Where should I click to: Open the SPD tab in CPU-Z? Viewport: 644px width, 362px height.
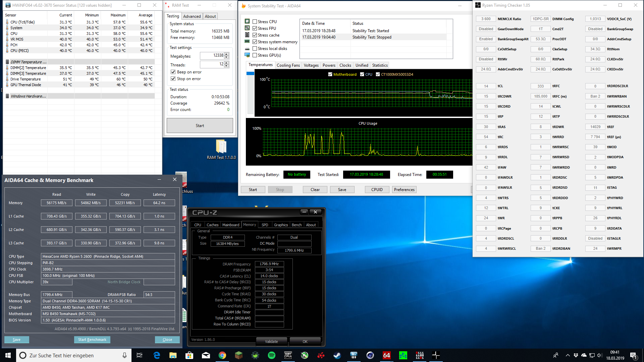(x=265, y=225)
